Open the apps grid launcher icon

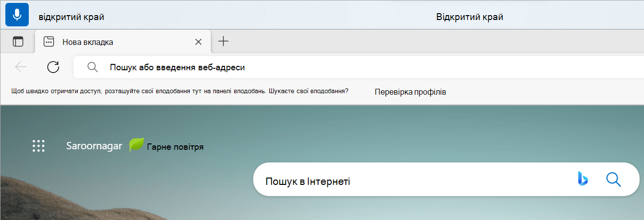[39, 146]
